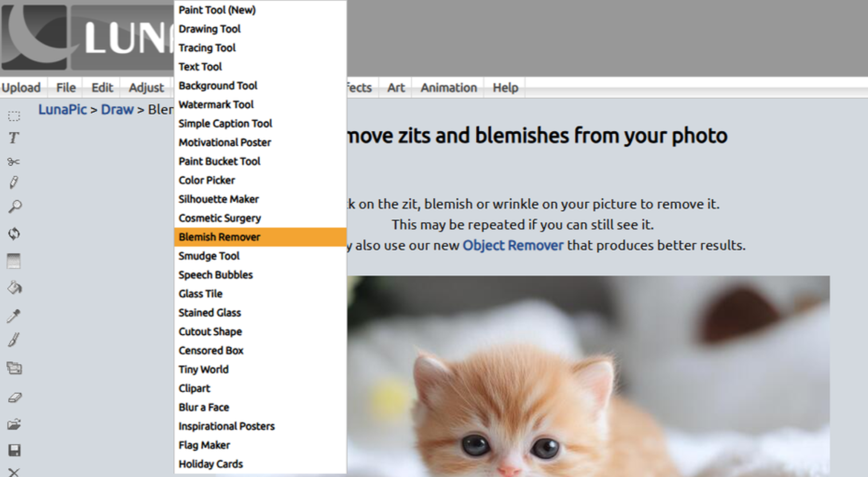Select Holiday Cards menu entry
Viewport: 868px width, 477px height.
[x=260, y=464]
